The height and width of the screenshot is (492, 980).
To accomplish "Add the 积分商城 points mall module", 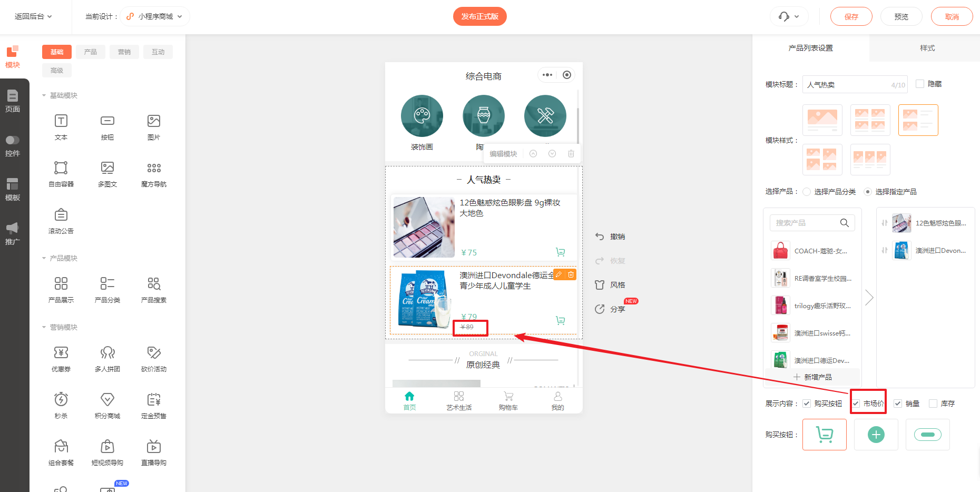I will (x=107, y=406).
